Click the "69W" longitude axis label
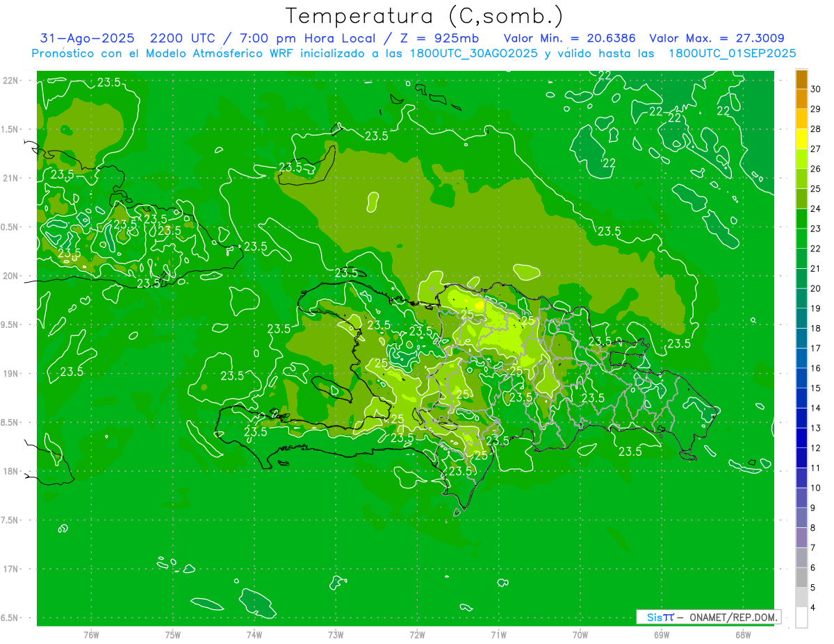The image size is (834, 644). point(662,634)
